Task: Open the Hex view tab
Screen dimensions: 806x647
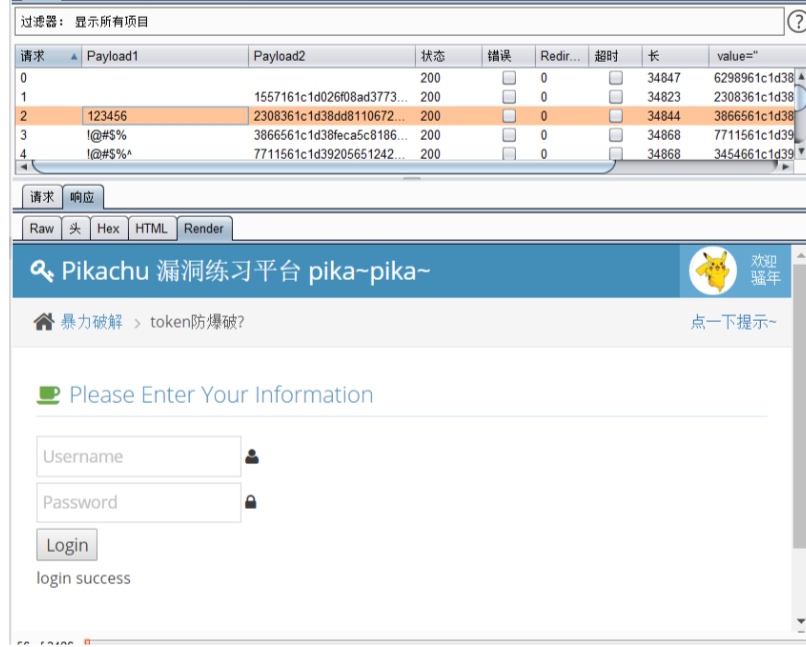Action: 108,228
